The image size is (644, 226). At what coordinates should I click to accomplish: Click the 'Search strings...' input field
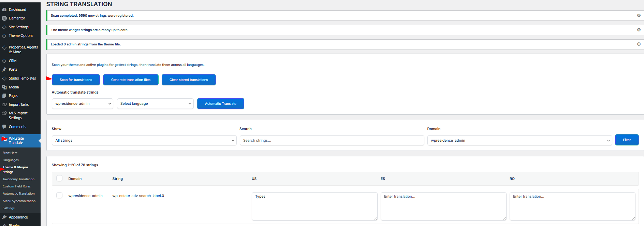point(332,140)
